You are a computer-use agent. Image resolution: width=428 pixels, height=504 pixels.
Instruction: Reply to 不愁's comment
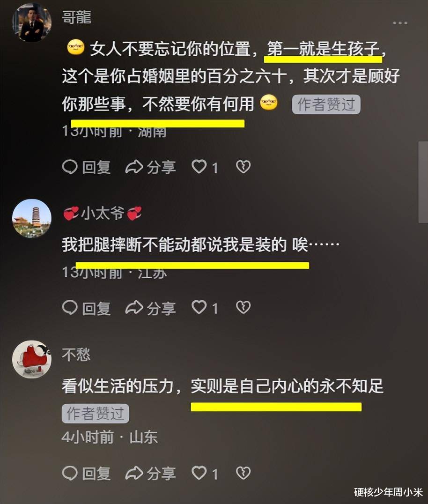click(87, 473)
